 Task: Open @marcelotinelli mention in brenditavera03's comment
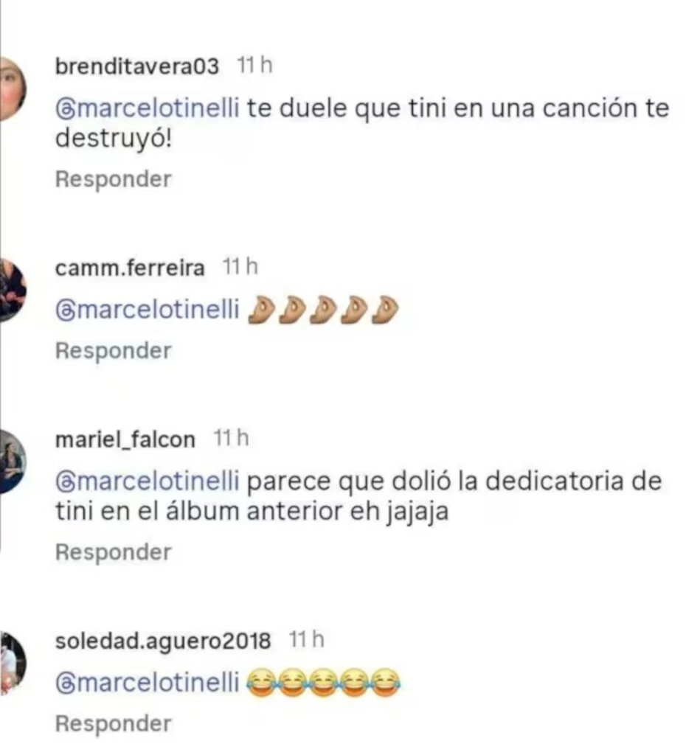(x=148, y=108)
